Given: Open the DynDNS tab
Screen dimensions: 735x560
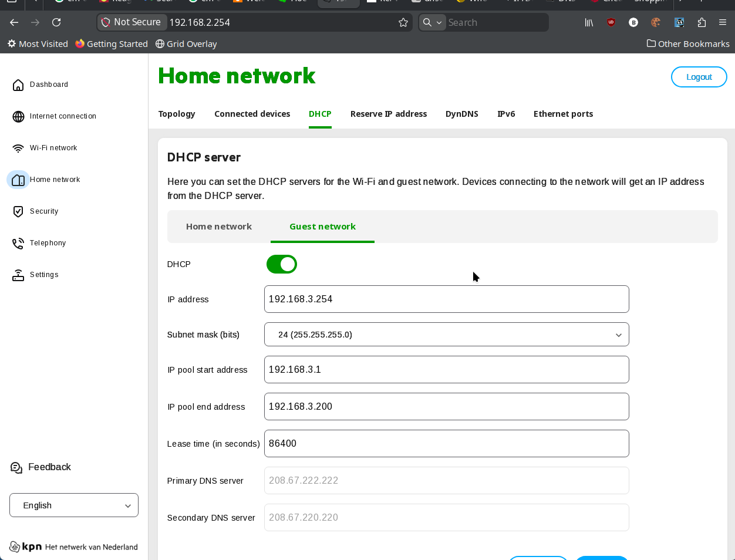Looking at the screenshot, I should coord(462,114).
